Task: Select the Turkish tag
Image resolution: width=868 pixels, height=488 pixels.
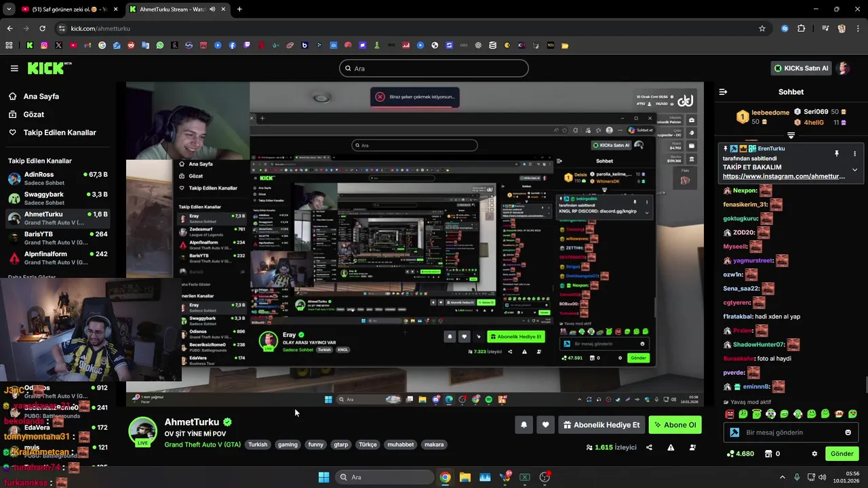Action: pyautogui.click(x=258, y=445)
